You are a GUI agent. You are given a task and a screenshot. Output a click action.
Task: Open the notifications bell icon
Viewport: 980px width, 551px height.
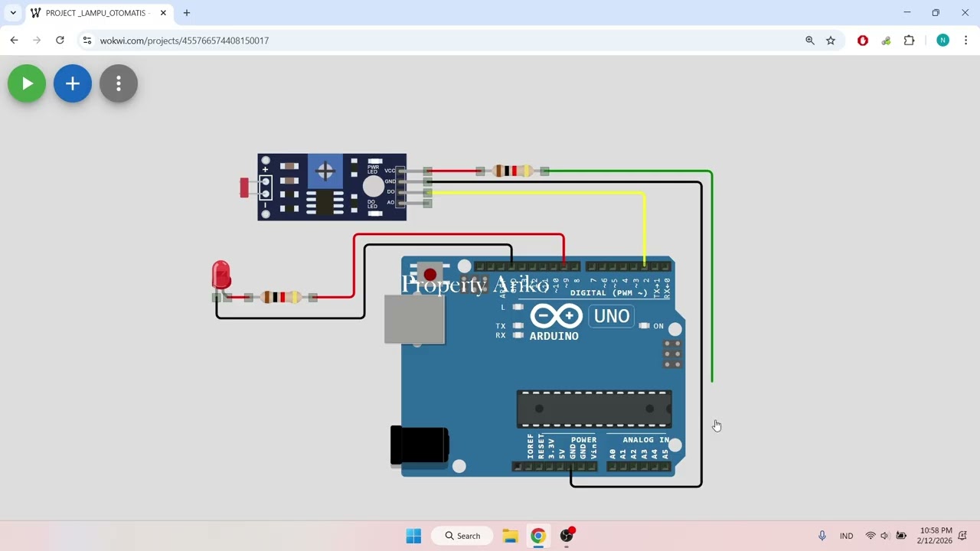pyautogui.click(x=962, y=536)
